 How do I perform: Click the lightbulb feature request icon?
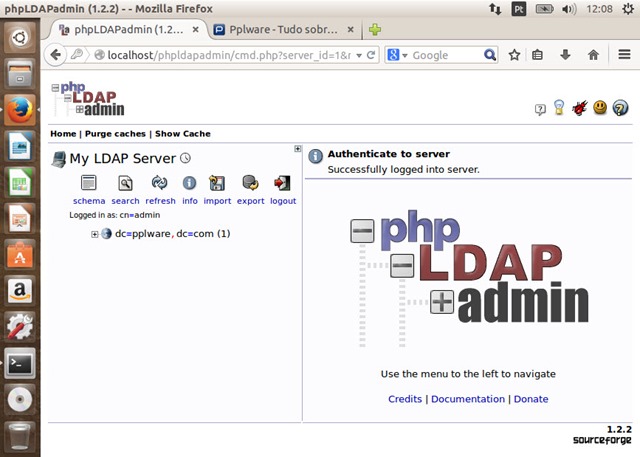(x=558, y=107)
